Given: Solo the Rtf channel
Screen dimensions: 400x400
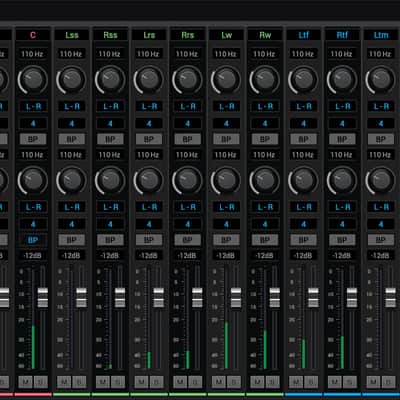Looking at the screenshot, I should pos(350,382).
